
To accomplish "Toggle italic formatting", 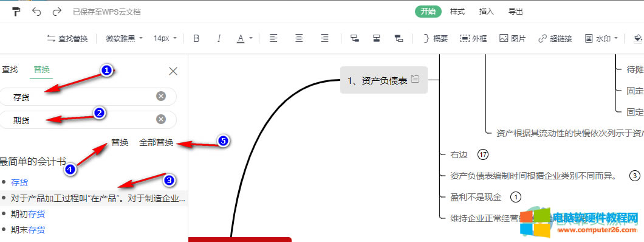I will 219,39.
